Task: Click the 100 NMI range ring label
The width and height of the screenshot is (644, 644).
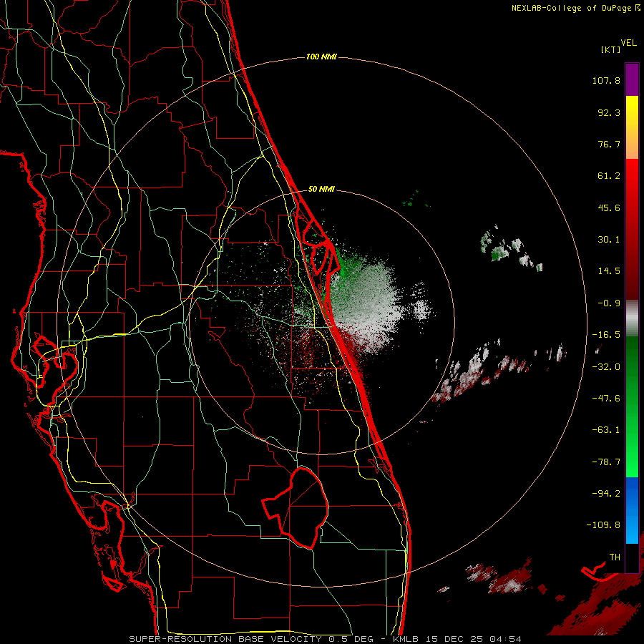Action: 321,57
